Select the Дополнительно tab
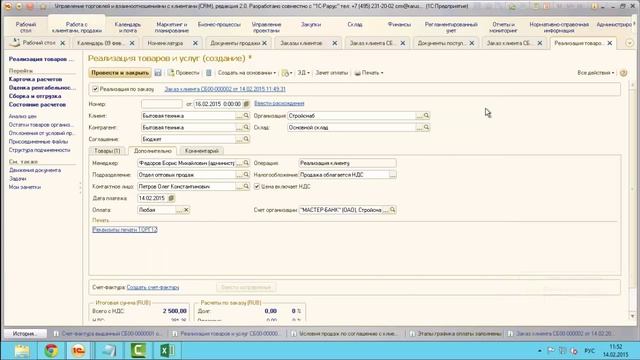Image resolution: width=640 pixels, height=360 pixels. point(153,151)
